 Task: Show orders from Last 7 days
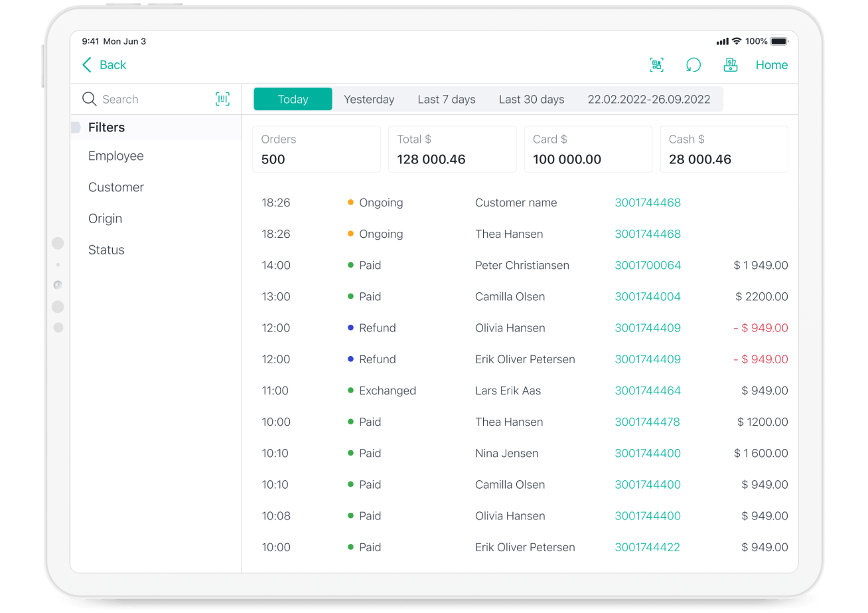pos(447,99)
